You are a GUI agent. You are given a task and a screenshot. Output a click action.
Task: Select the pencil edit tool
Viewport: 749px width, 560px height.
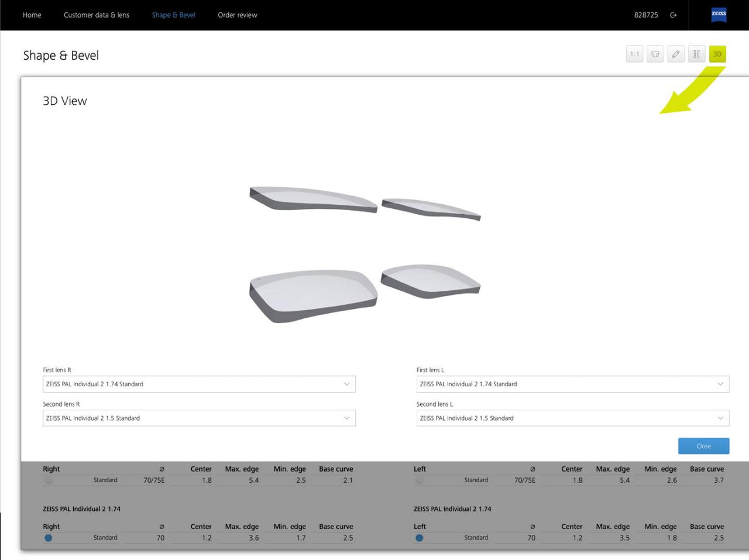click(676, 54)
